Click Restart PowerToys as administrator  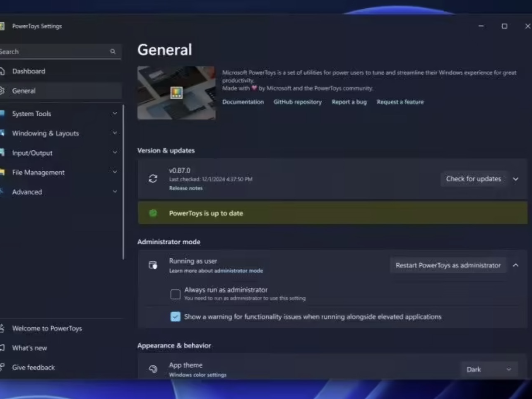448,265
